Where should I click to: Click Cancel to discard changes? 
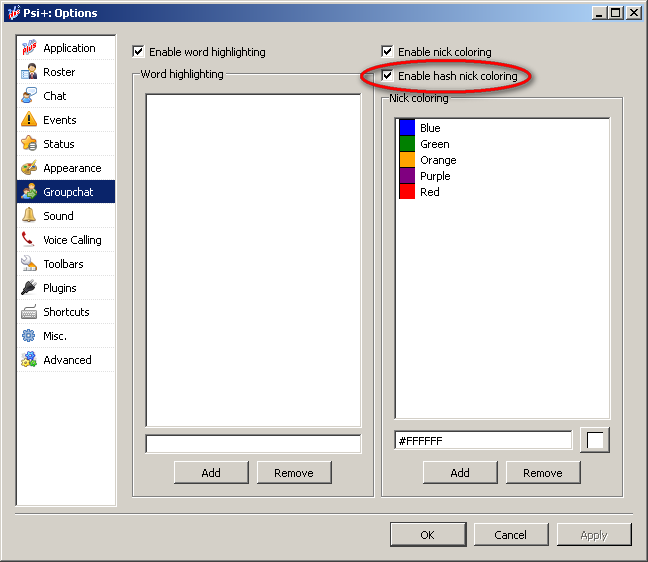tap(510, 535)
